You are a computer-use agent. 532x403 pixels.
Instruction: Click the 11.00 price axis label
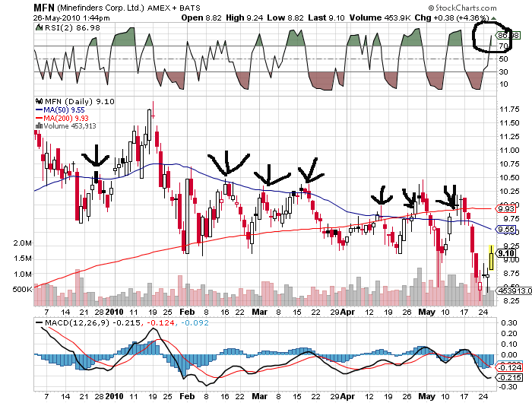509,150
